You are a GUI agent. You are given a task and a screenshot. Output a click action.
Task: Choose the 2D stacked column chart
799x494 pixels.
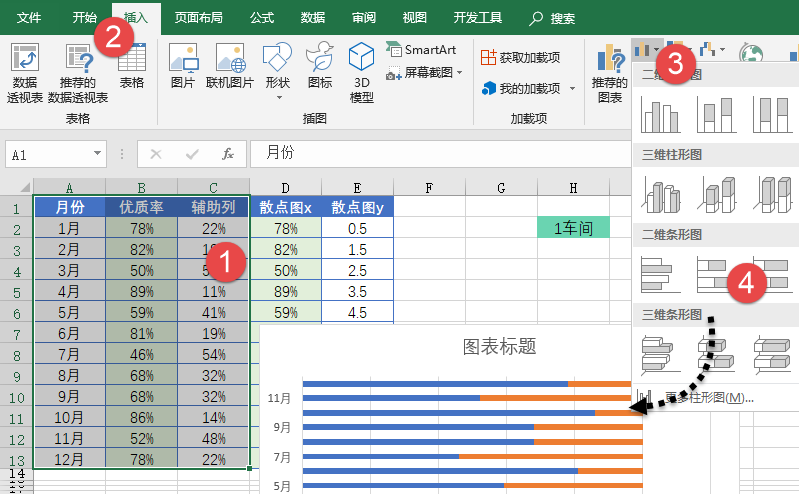tap(716, 115)
